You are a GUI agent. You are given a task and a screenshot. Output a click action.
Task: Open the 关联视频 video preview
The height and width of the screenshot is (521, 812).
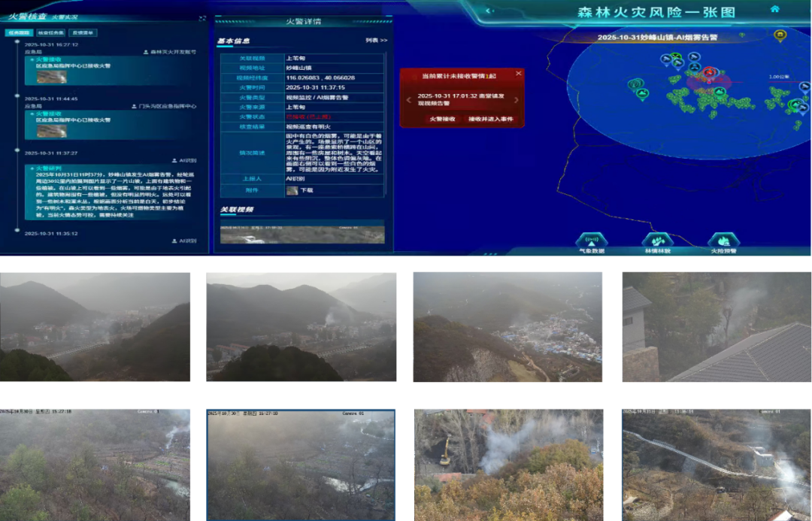click(302, 233)
